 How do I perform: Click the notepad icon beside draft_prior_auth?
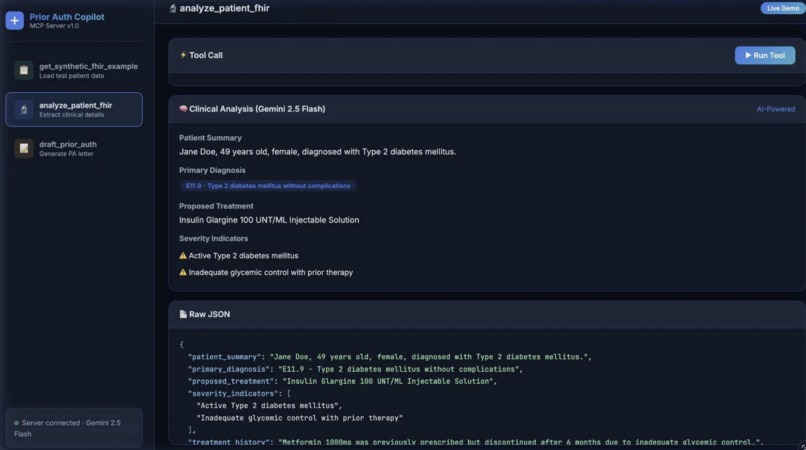(x=24, y=149)
